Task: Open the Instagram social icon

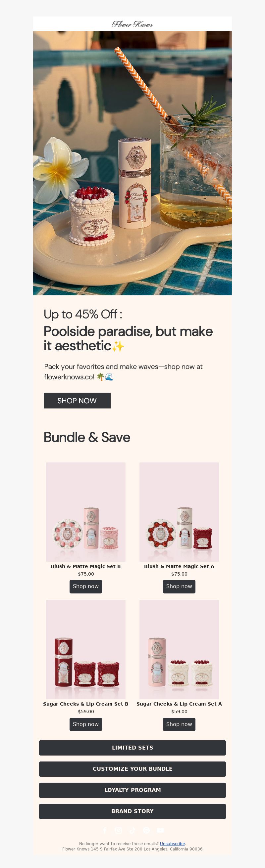Action: pos(119,830)
